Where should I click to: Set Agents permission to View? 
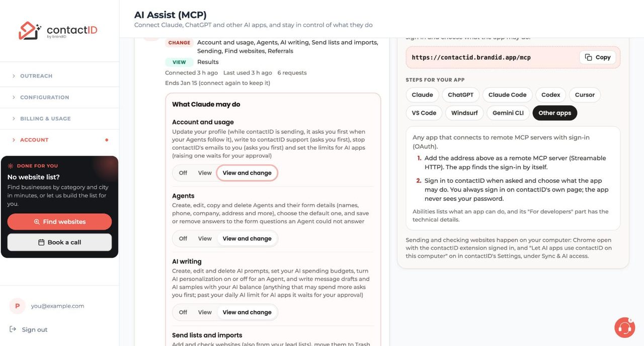205,239
